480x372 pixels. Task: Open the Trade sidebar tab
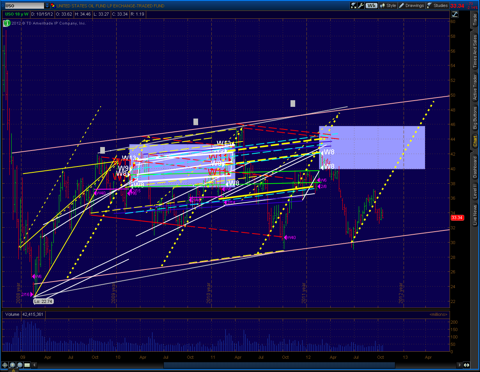[x=475, y=20]
